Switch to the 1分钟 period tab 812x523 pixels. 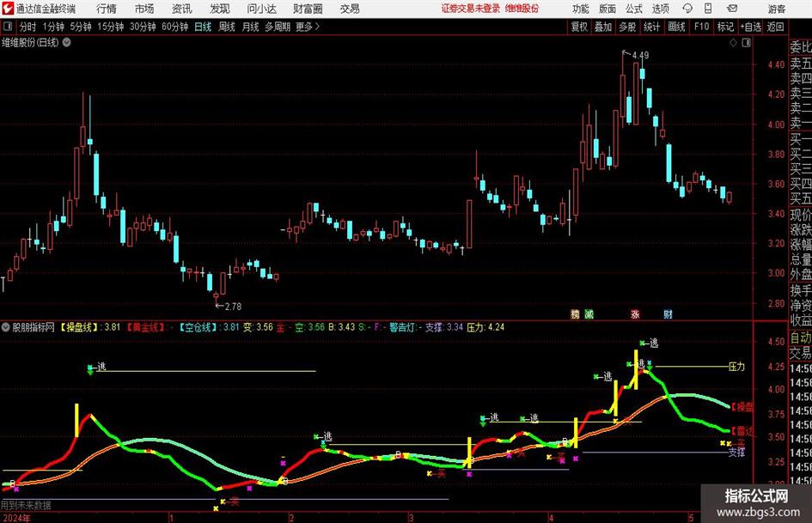[x=53, y=27]
